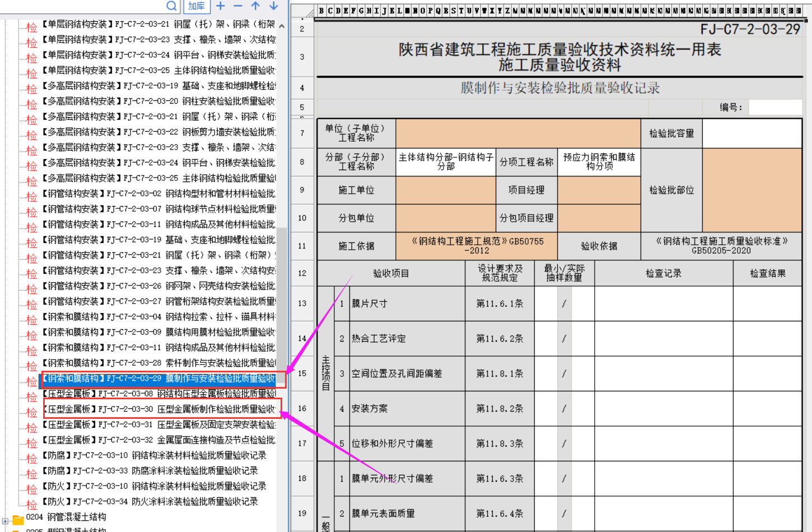Open 【钢管结构安装】FJ-C7-2-03-07 钢结构球节点 item
812x532 pixels.
[x=158, y=209]
